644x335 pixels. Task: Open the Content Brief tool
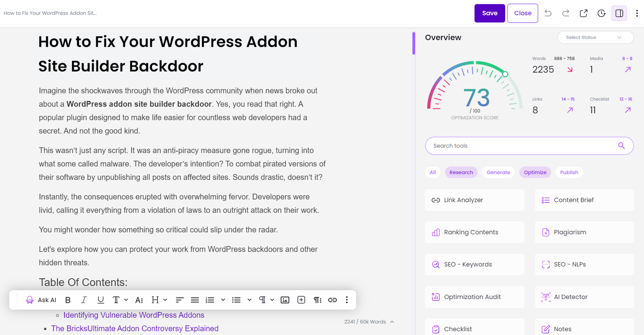pos(584,200)
